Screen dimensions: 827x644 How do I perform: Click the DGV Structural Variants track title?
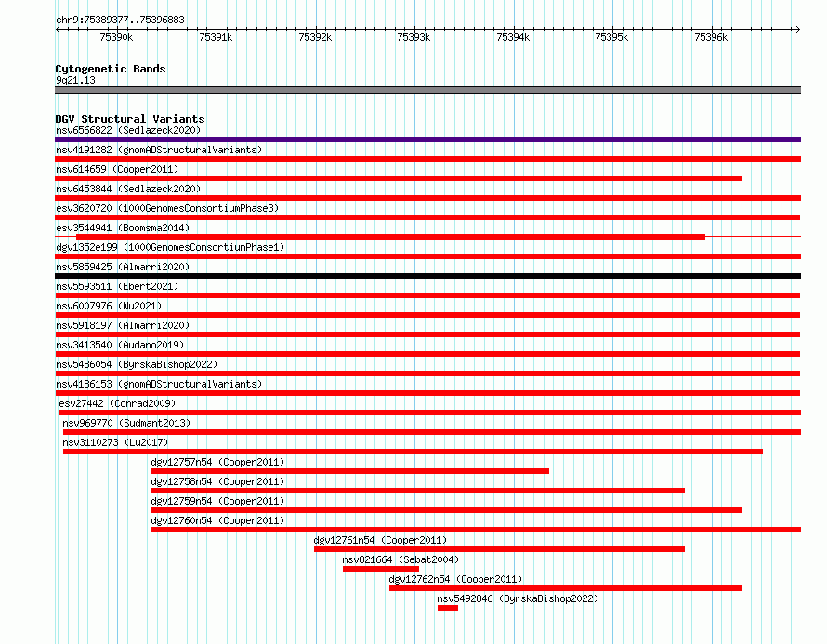[130, 119]
